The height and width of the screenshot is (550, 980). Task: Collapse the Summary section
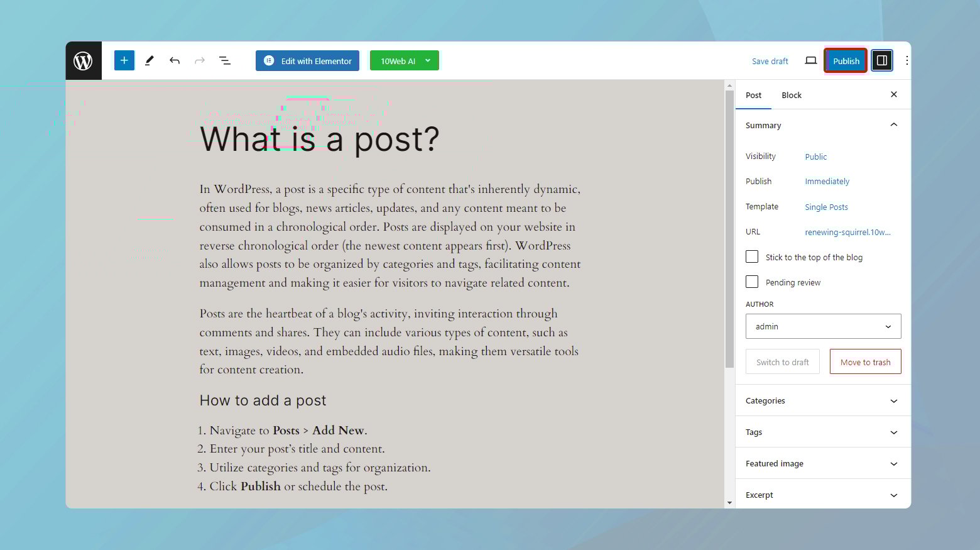(x=893, y=125)
